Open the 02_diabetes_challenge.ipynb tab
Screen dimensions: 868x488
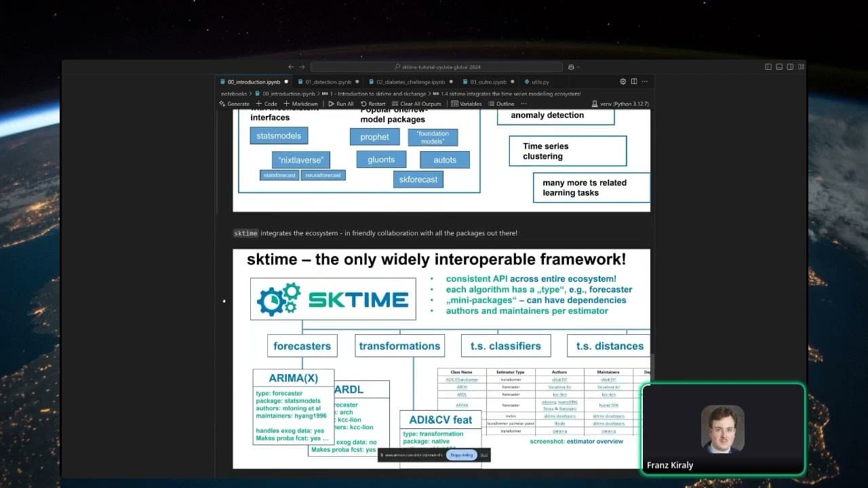[410, 82]
